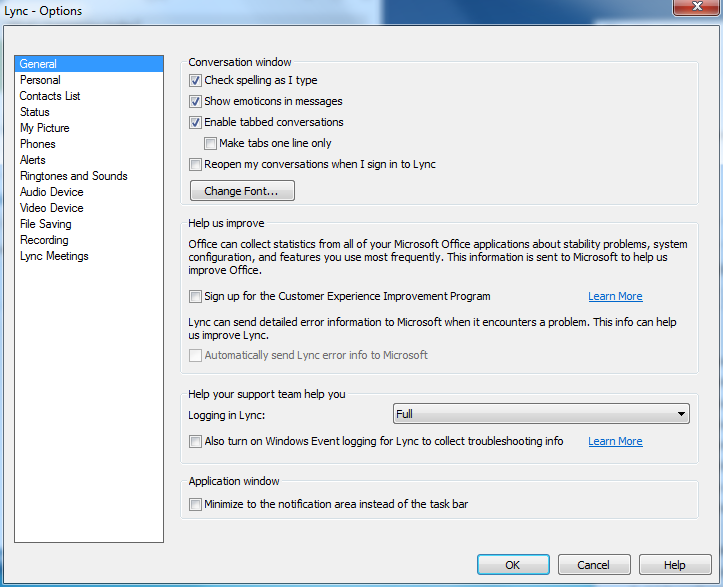The height and width of the screenshot is (587, 723).
Task: Go to Personal options
Action: [x=89, y=80]
